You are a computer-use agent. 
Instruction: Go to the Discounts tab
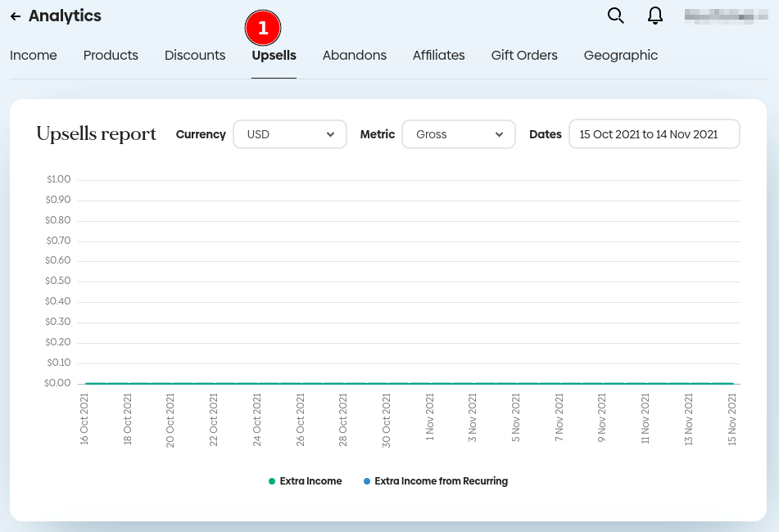195,56
